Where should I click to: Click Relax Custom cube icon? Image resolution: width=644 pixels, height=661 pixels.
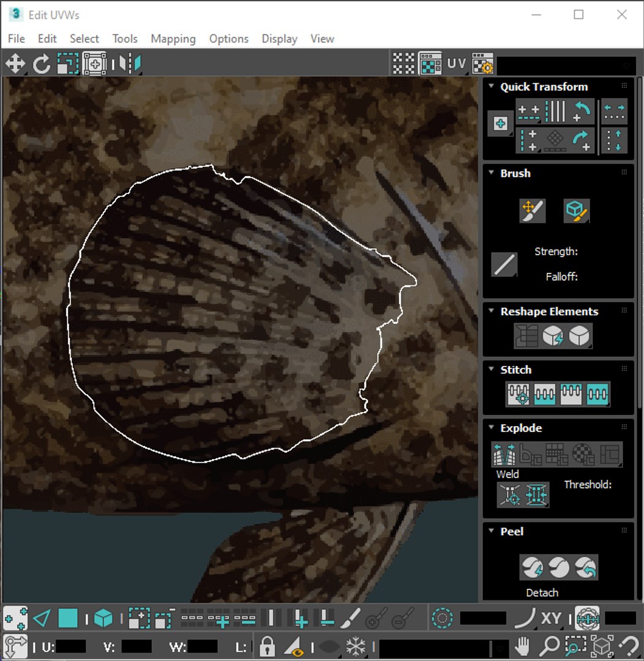579,336
